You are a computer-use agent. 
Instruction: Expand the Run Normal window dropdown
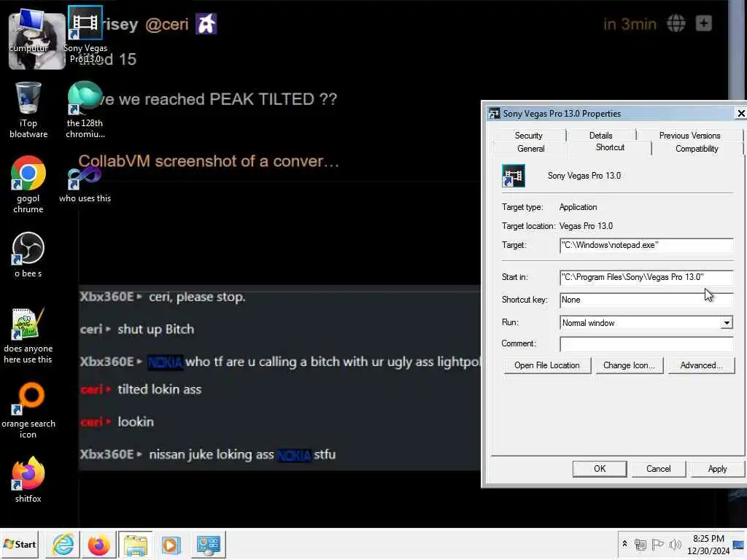click(727, 323)
